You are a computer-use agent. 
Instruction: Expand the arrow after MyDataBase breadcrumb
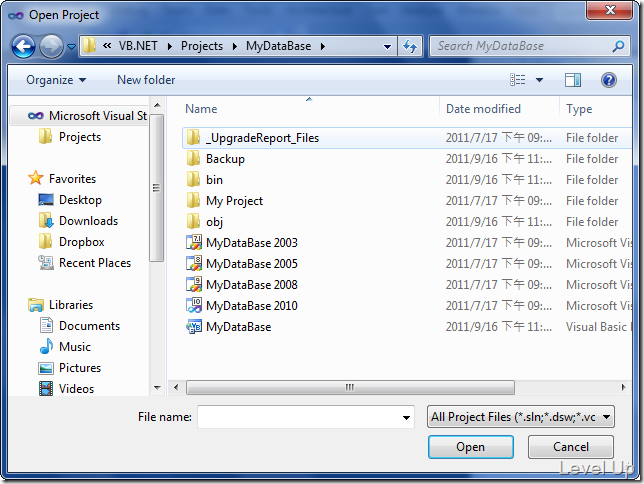point(323,46)
